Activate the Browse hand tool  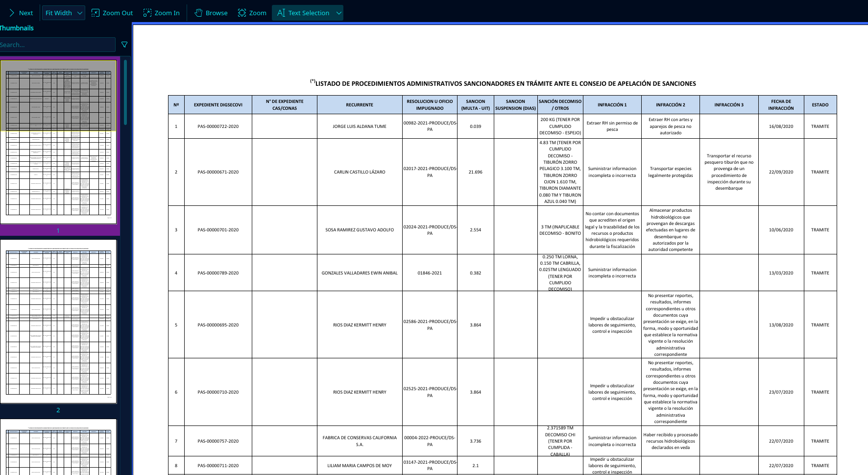pyautogui.click(x=211, y=13)
